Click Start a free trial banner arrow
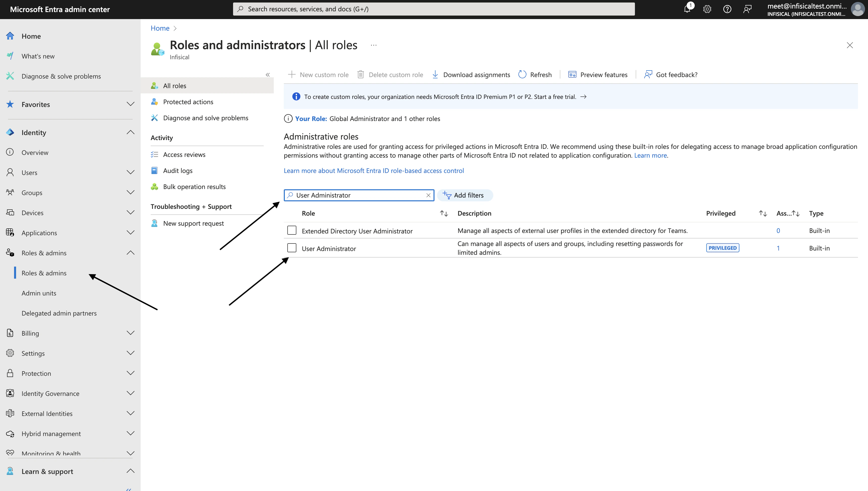 pos(583,97)
